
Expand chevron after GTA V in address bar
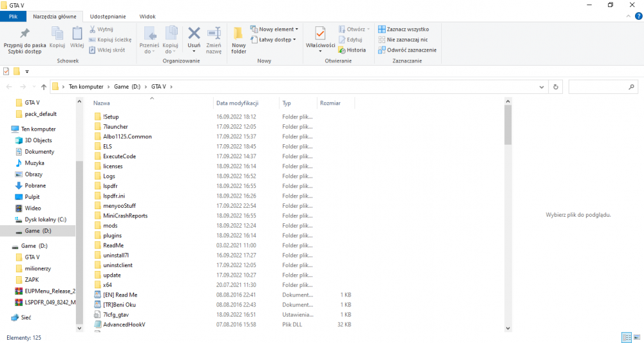tap(171, 87)
